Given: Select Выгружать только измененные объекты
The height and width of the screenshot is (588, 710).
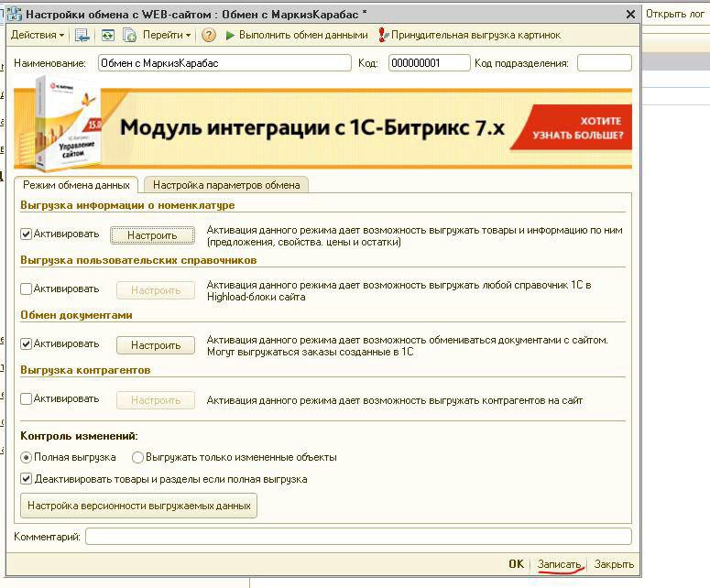Looking at the screenshot, I should tap(137, 458).
